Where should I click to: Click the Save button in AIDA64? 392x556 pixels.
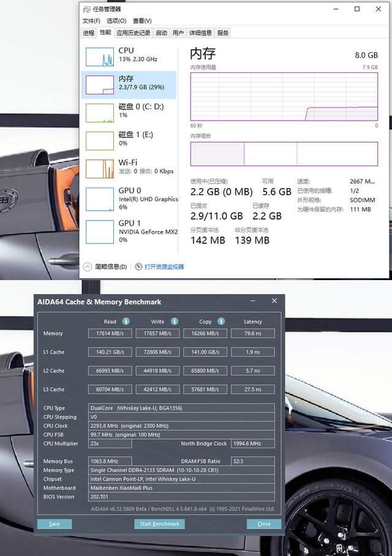pos(55,524)
